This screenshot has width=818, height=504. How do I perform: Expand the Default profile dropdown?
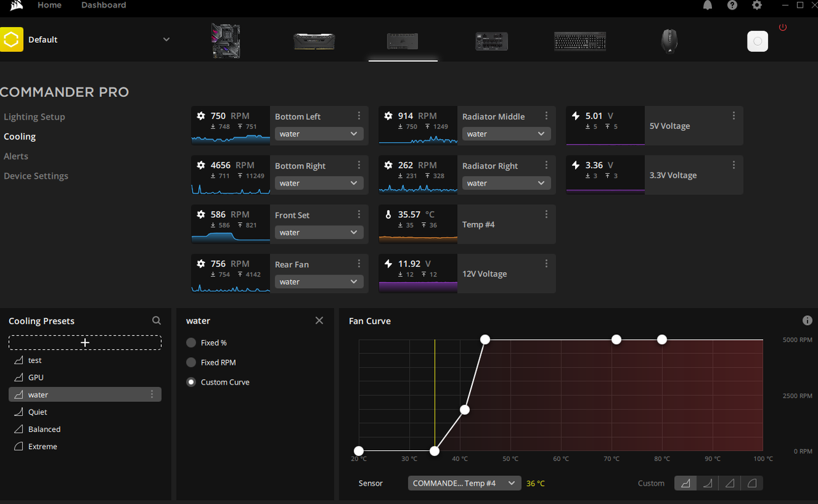click(166, 39)
